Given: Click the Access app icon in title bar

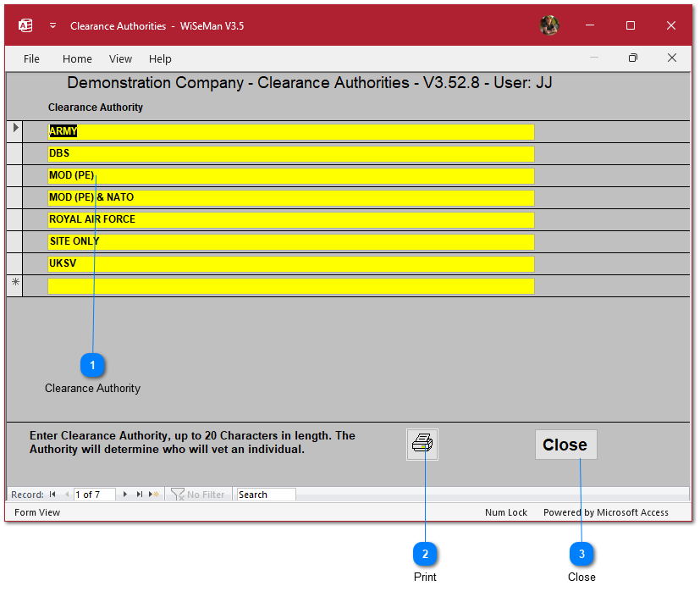Looking at the screenshot, I should (x=25, y=25).
